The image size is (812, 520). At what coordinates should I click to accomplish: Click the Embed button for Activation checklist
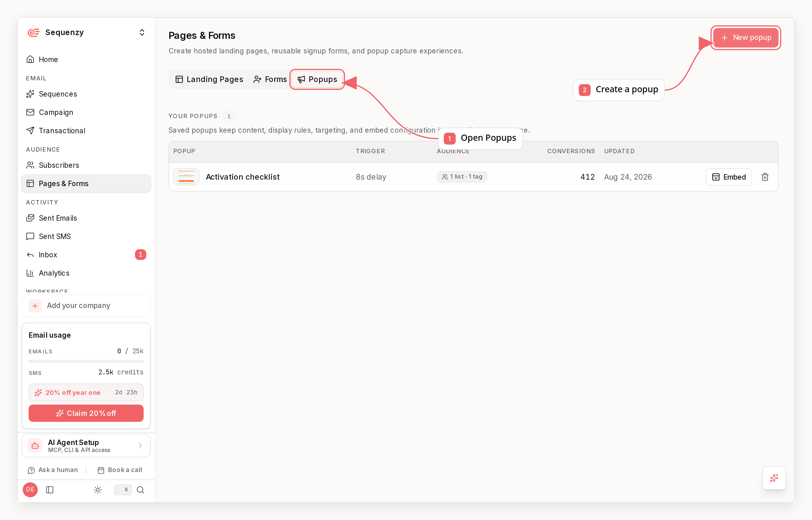point(729,177)
